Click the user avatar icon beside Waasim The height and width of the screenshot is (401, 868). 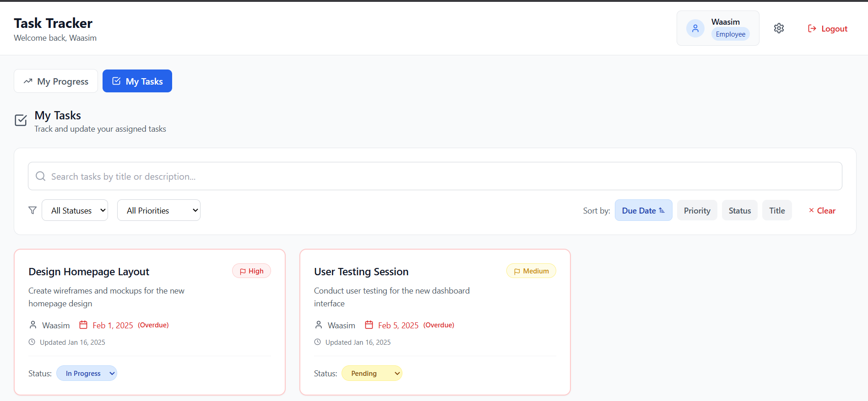click(x=695, y=28)
